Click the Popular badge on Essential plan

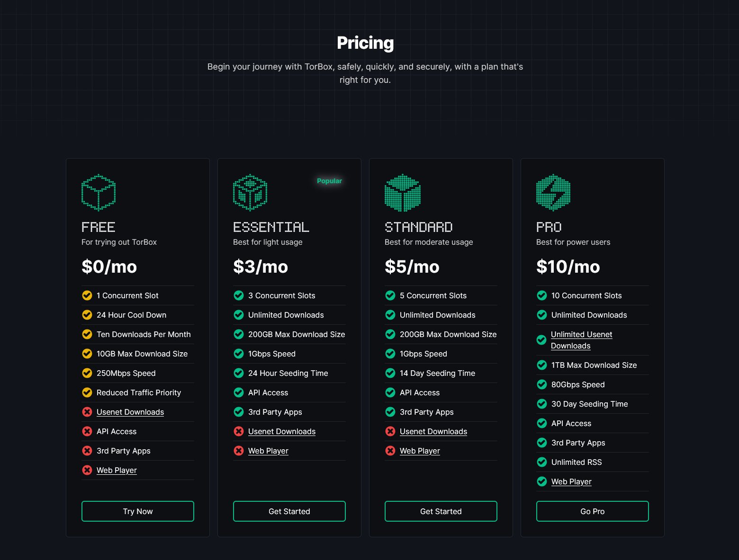coord(330,180)
